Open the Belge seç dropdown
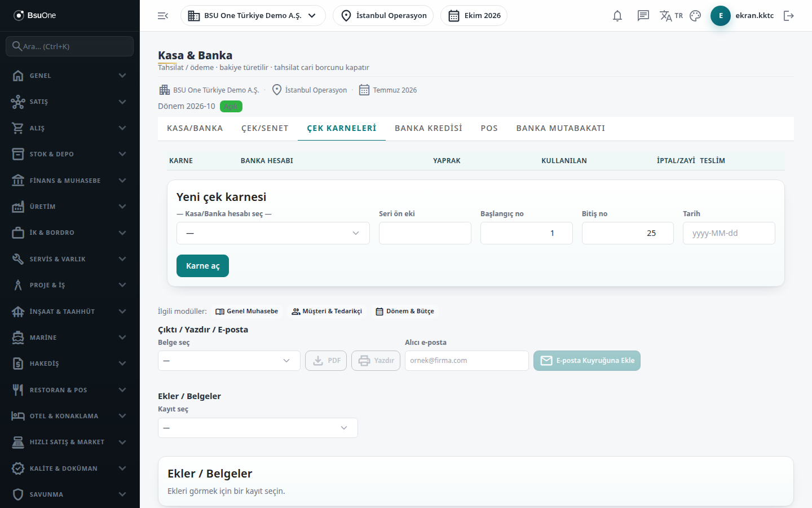Image resolution: width=812 pixels, height=508 pixels. click(x=229, y=361)
